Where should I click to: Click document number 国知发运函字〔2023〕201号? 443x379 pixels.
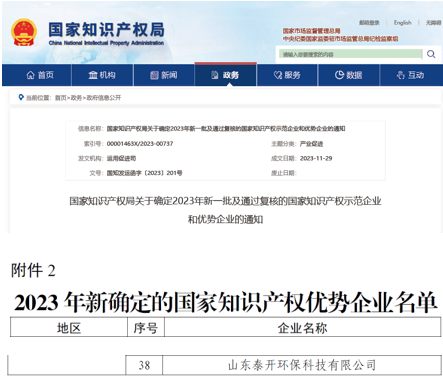[x=144, y=173]
